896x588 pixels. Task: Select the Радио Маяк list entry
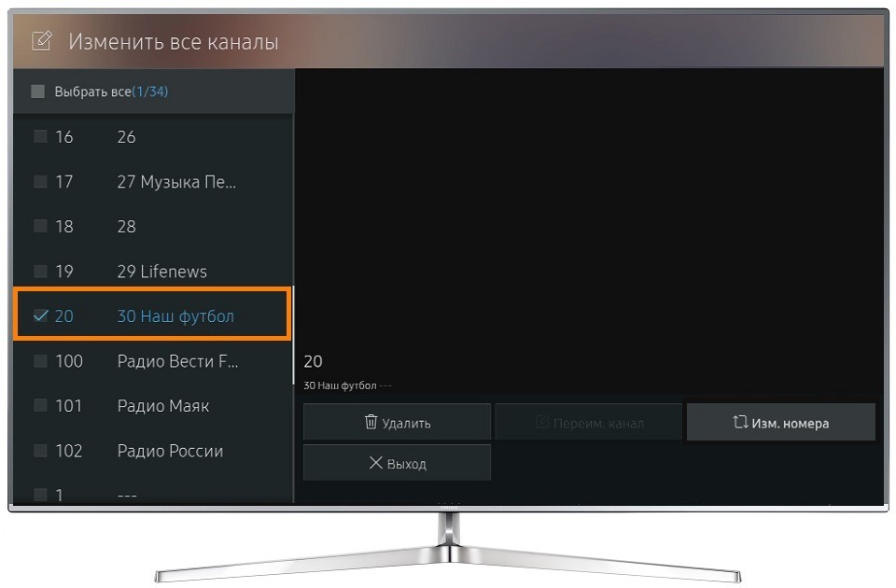click(x=153, y=406)
